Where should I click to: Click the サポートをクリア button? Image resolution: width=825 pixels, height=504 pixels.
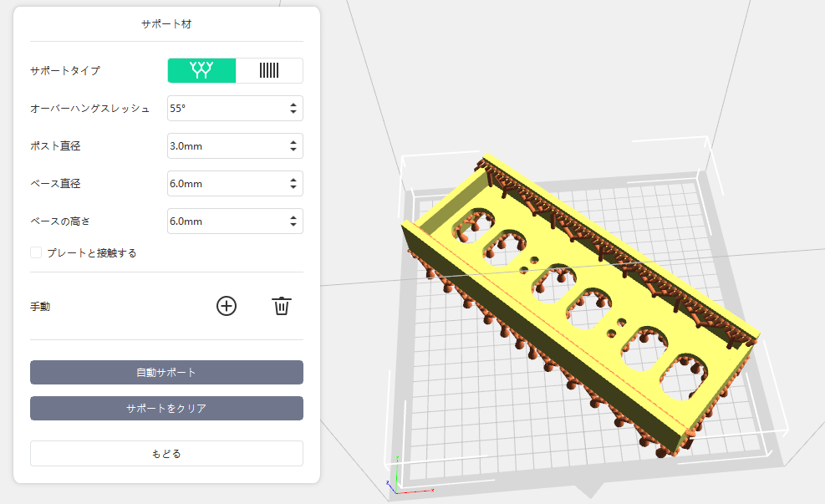166,408
